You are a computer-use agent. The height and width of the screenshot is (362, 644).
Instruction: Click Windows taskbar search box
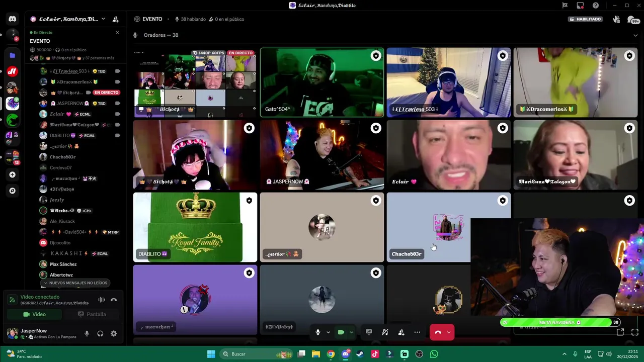[x=257, y=354]
